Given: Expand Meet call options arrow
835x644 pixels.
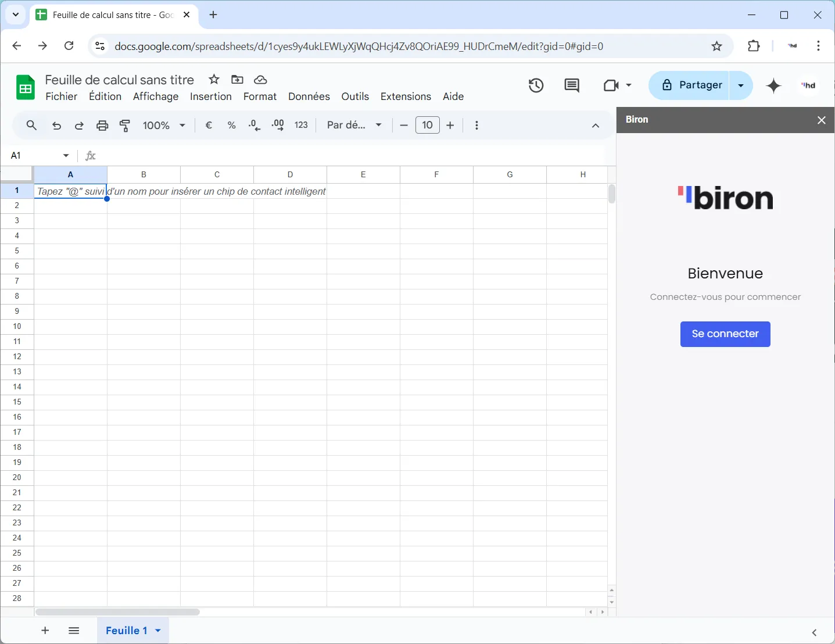Looking at the screenshot, I should coord(629,85).
